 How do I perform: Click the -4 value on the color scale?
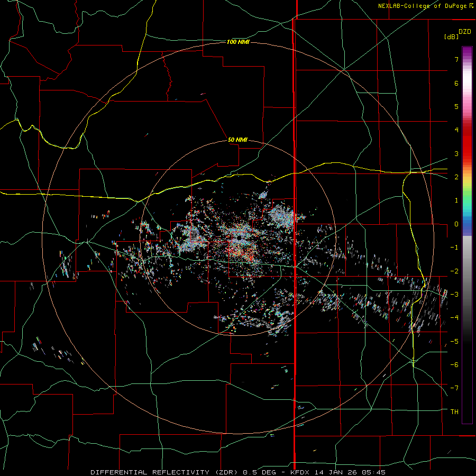[454, 317]
